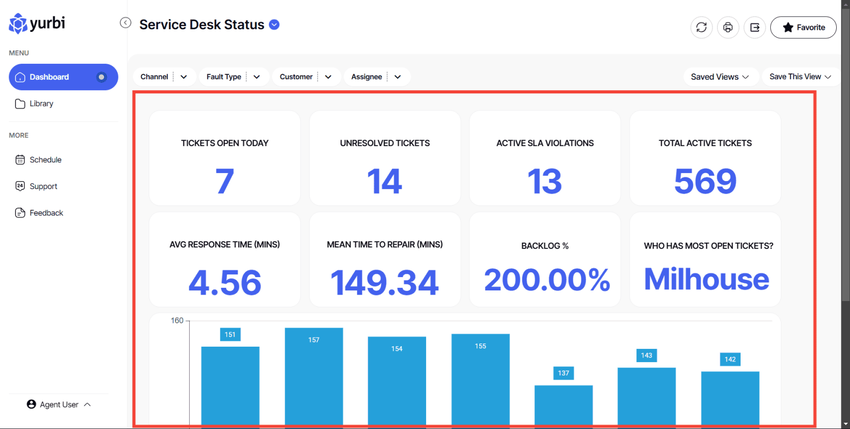Click the Active SLA Violations value 13
The image size is (850, 429).
tap(545, 181)
